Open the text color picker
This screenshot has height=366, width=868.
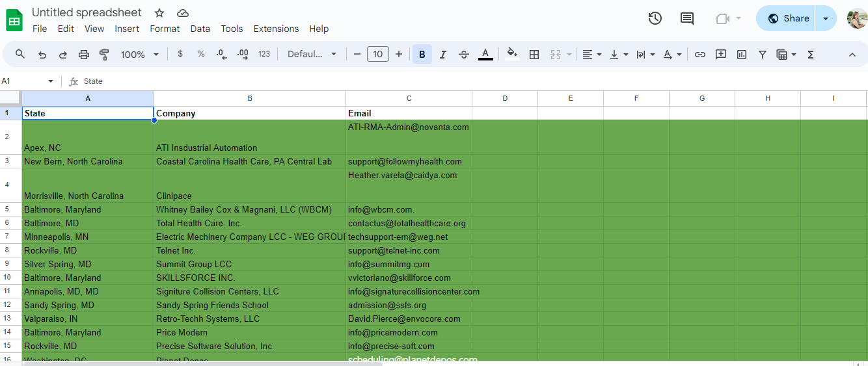coord(485,55)
